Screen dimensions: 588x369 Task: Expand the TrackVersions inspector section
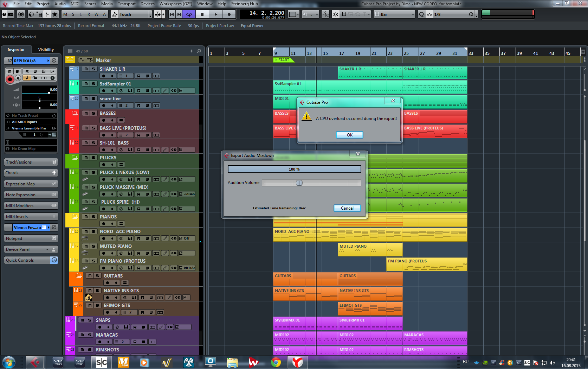pos(27,162)
